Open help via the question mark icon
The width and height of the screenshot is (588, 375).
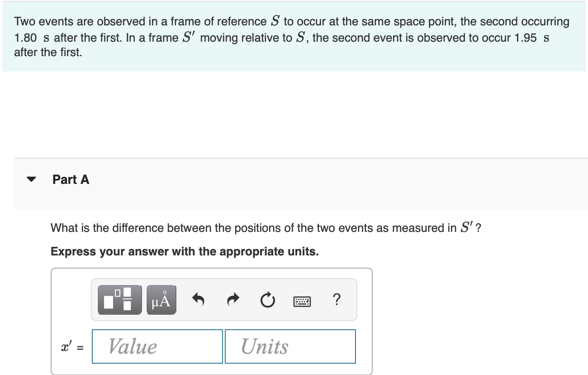(337, 299)
